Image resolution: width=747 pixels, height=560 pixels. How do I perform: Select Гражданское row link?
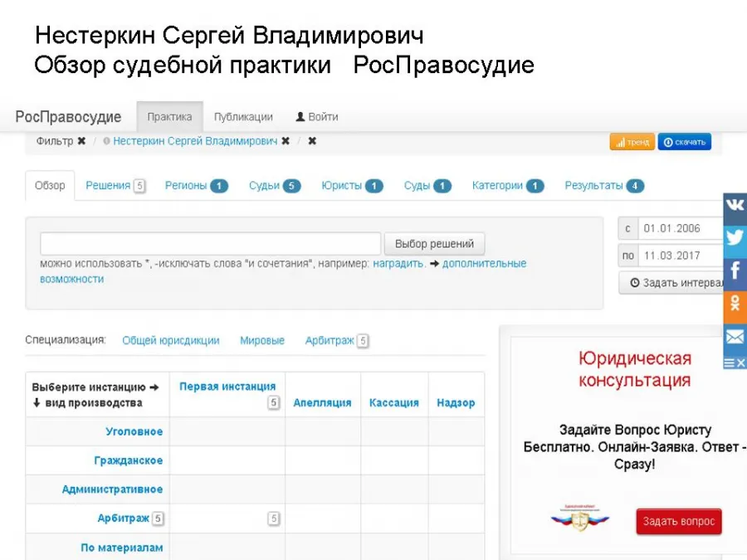coord(128,460)
